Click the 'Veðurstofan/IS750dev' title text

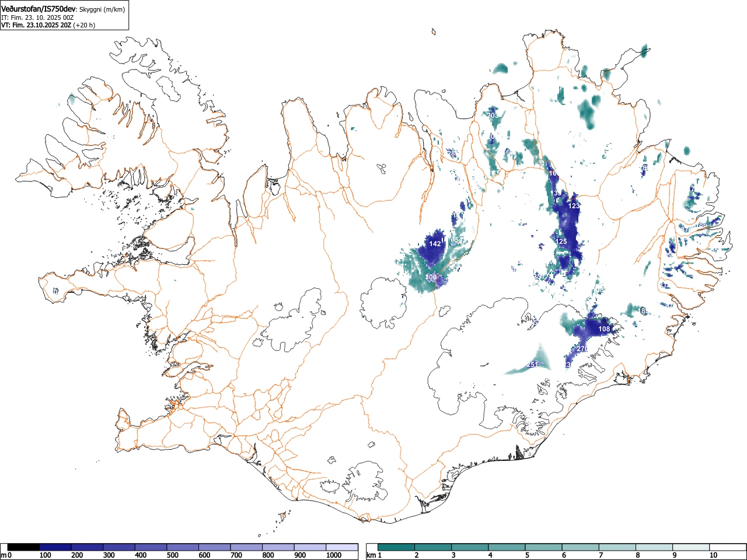(x=39, y=9)
